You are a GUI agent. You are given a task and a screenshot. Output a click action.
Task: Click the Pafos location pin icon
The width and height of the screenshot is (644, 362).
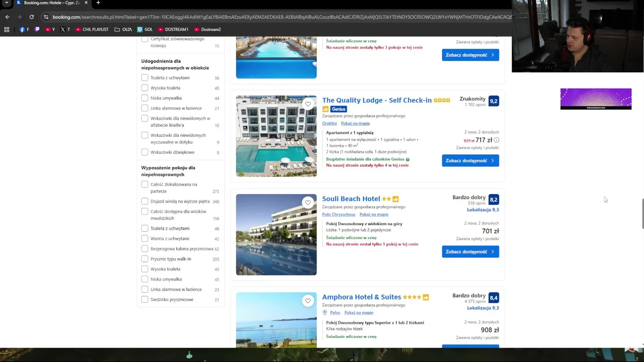tap(325, 312)
